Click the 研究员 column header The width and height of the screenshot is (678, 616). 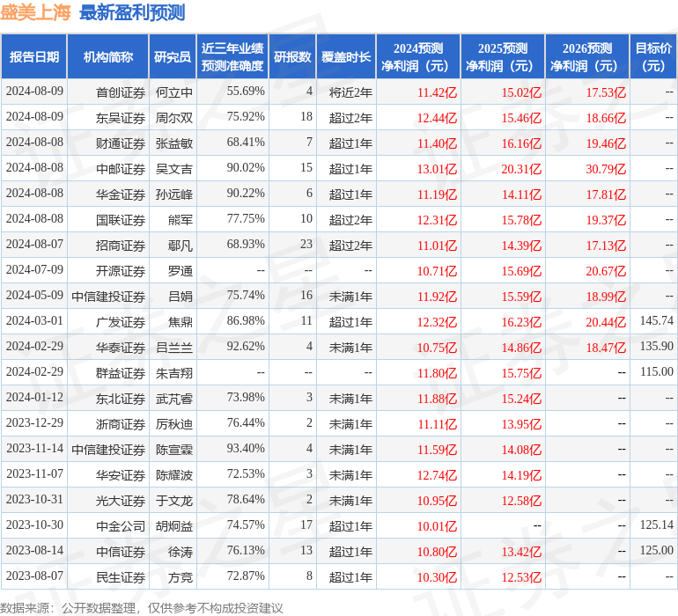[x=173, y=56]
